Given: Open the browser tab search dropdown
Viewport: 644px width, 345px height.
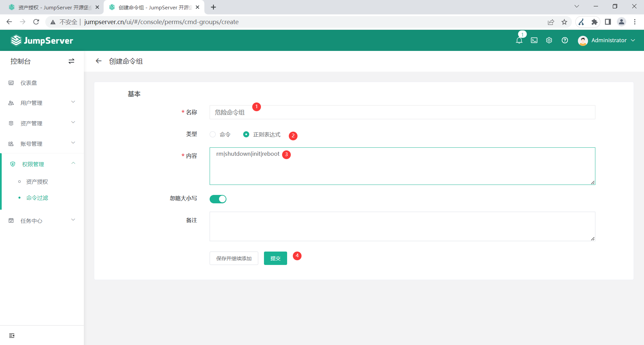Looking at the screenshot, I should [577, 6].
